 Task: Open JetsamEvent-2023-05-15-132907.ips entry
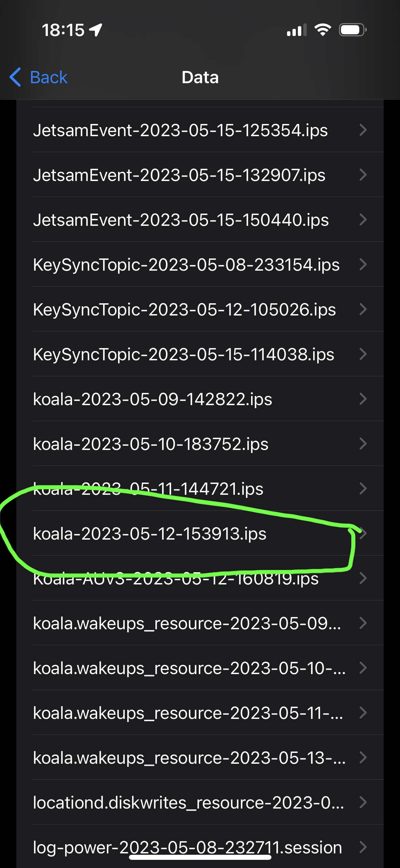179,175
